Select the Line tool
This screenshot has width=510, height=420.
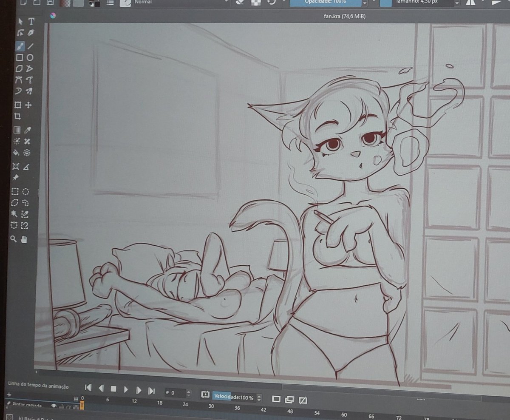(31, 46)
